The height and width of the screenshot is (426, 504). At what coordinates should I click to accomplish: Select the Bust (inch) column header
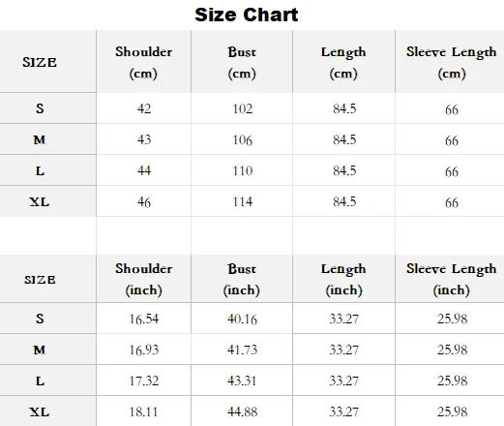pos(242,279)
